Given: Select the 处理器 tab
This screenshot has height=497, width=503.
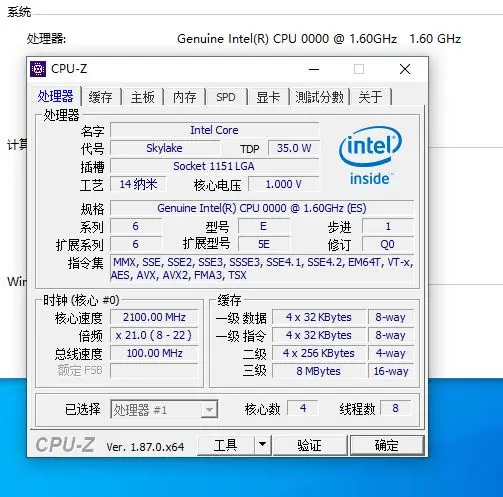Looking at the screenshot, I should [x=55, y=96].
